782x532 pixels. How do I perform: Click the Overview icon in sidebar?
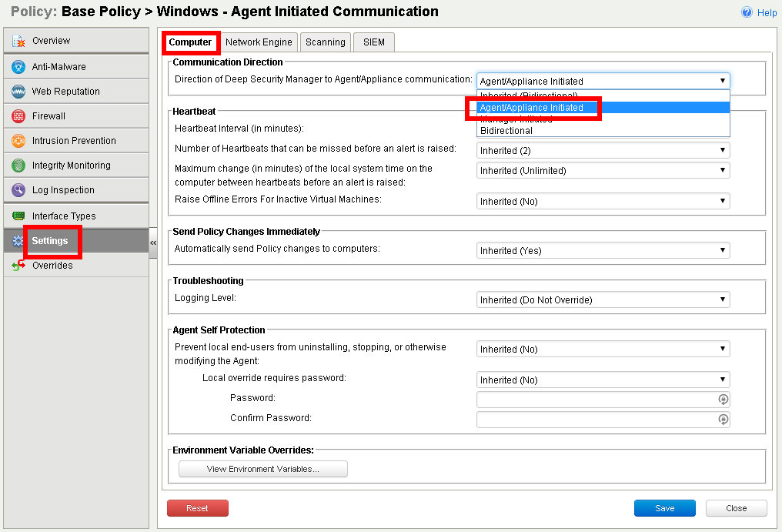coord(18,42)
